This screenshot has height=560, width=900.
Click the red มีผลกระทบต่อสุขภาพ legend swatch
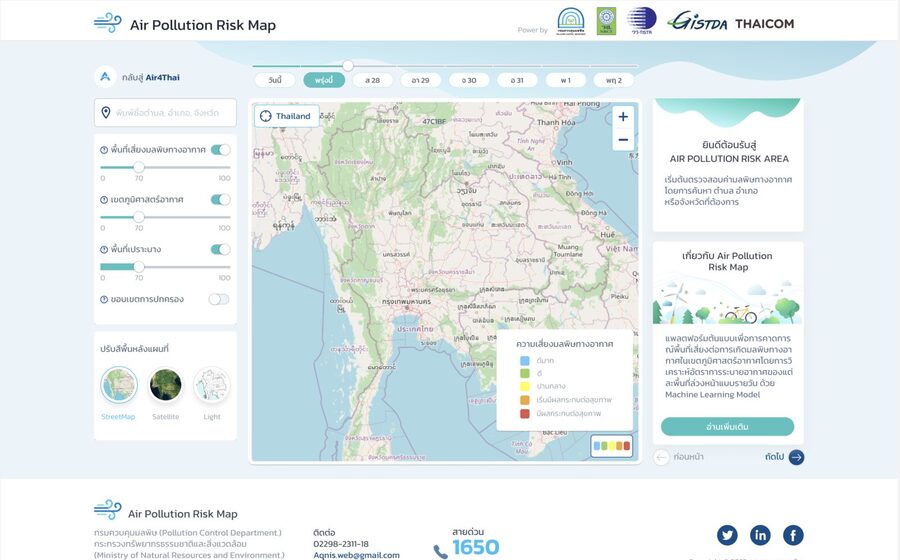[x=524, y=414]
